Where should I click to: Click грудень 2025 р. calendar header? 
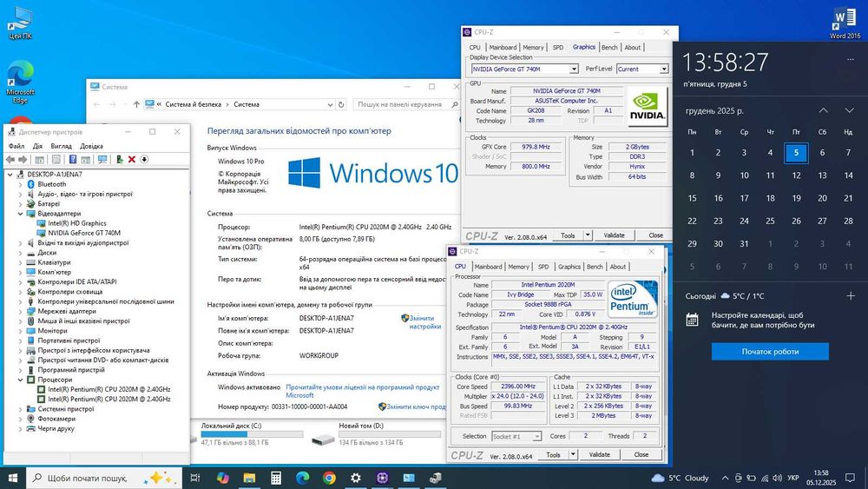coord(714,111)
